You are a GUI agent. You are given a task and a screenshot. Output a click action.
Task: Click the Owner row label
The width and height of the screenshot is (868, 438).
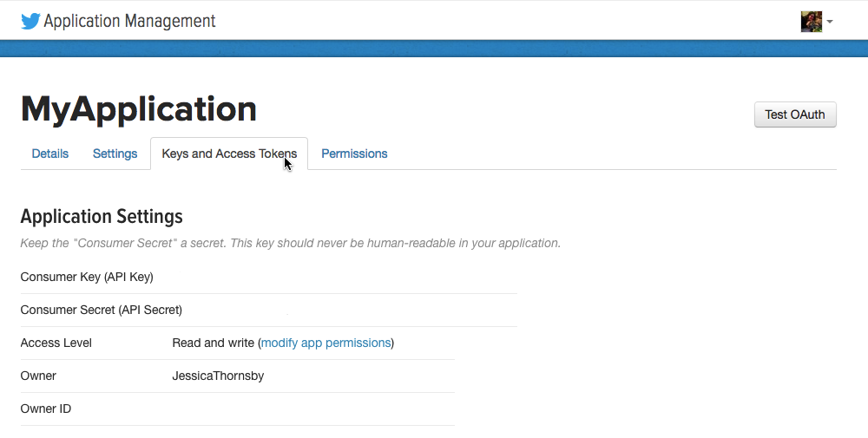pos(38,376)
